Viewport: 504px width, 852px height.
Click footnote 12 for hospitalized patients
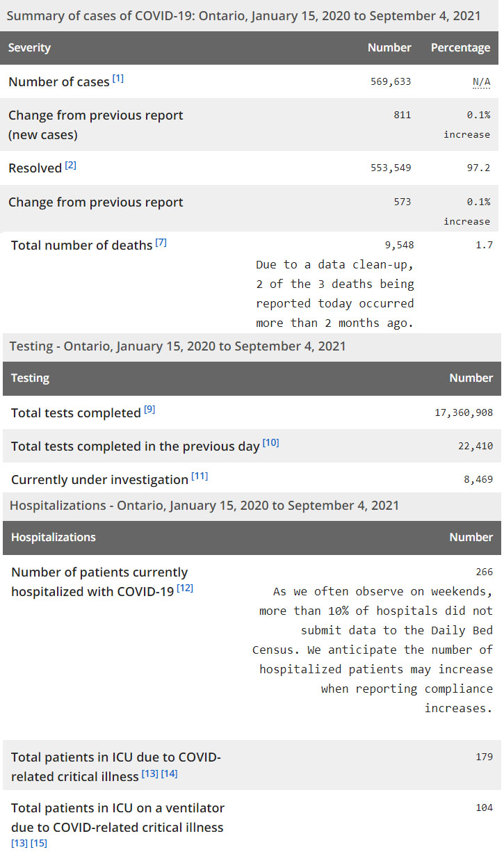185,588
